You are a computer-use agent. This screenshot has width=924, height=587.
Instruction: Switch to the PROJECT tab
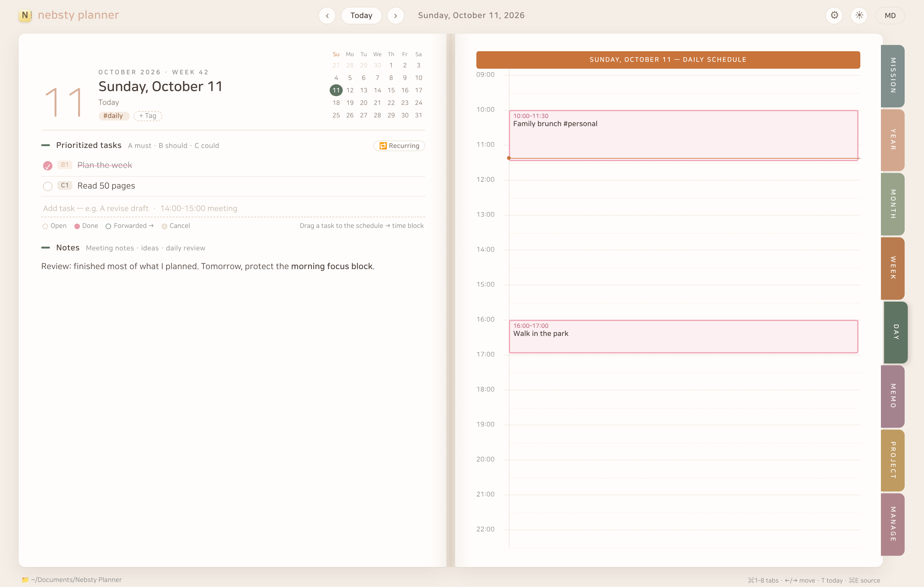tap(892, 460)
